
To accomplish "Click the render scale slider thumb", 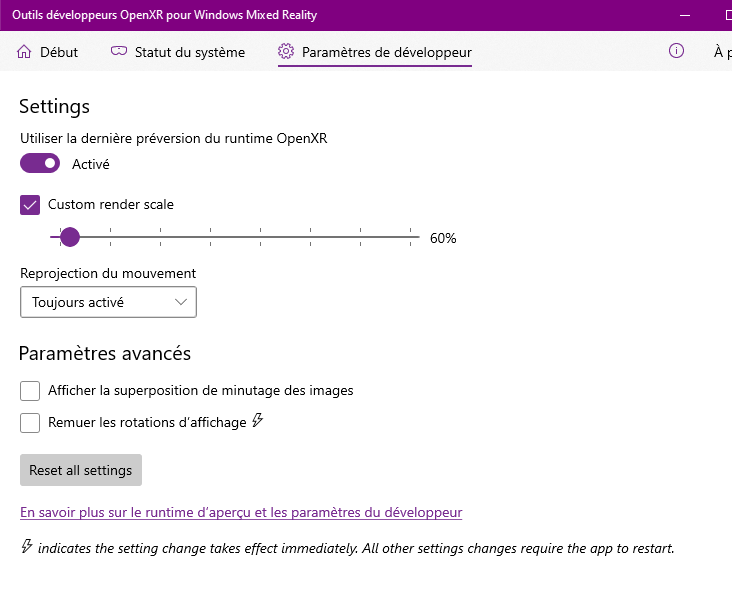I will [69, 237].
